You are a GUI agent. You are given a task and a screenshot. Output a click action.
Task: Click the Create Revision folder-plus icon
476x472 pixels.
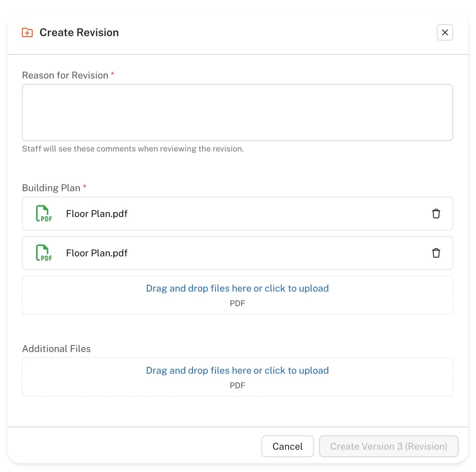27,32
